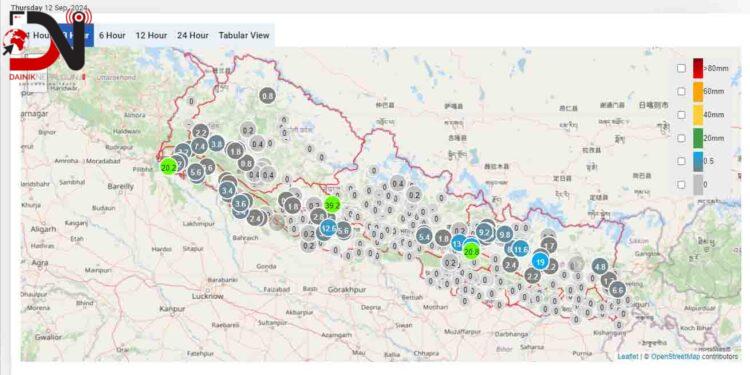Select the green 20.2 rainfall marker
750x375 pixels.
(x=168, y=167)
